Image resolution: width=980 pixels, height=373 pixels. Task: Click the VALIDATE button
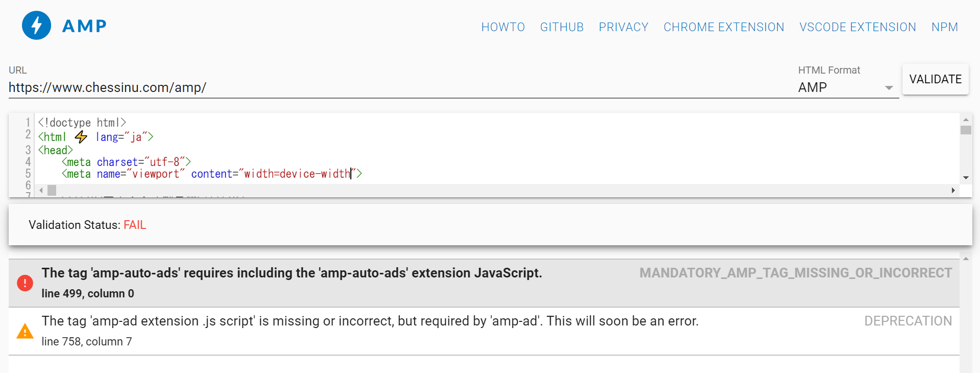coord(935,79)
